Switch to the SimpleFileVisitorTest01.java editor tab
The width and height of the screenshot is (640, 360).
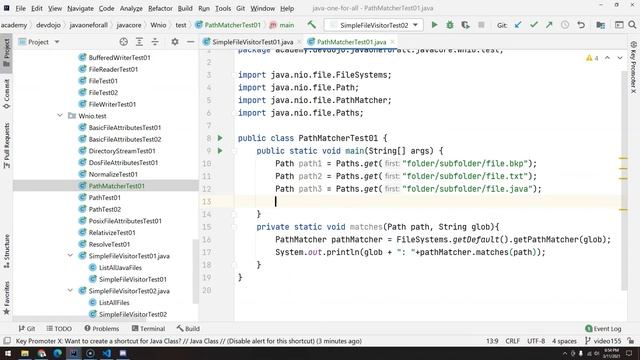tap(253, 42)
